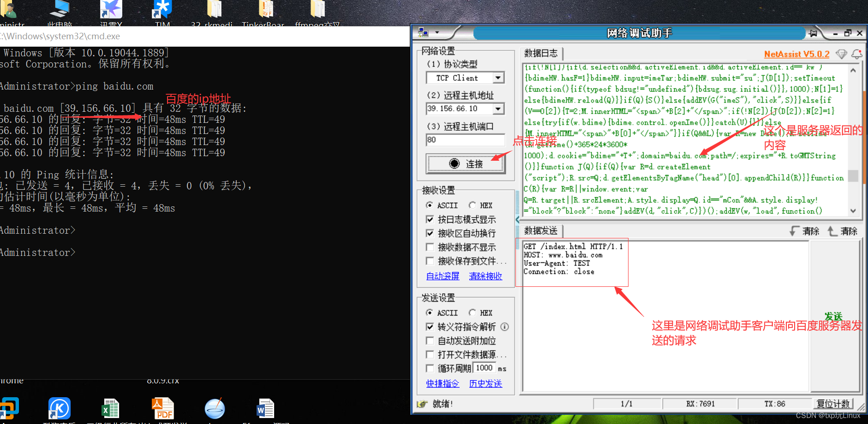
Task: Open the NetAssist V5.0.2 link
Action: click(796, 54)
